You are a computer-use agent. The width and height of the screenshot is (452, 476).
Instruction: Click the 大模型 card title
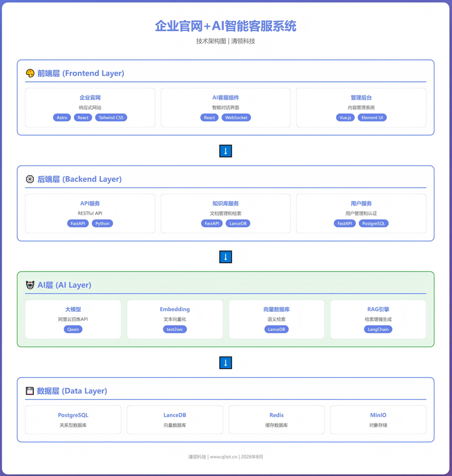(x=73, y=309)
